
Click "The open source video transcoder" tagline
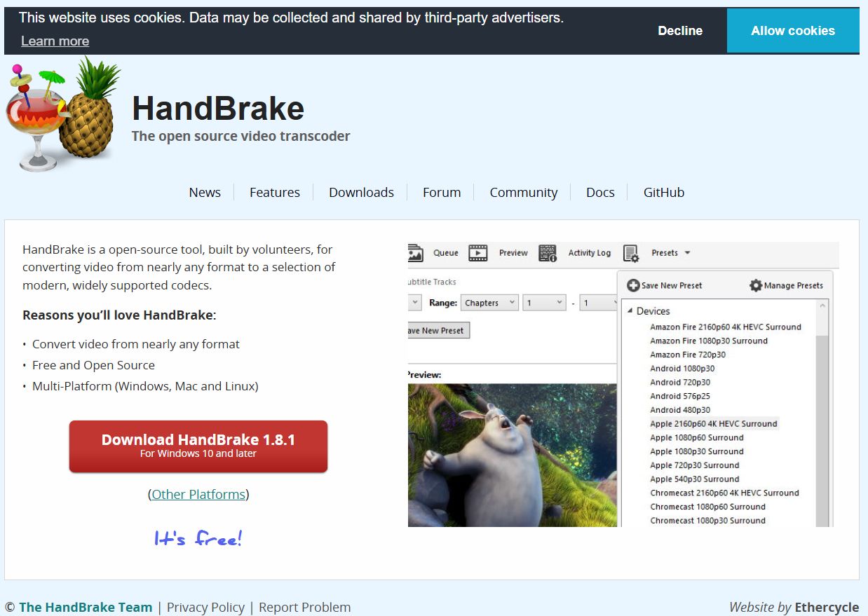[x=240, y=136]
